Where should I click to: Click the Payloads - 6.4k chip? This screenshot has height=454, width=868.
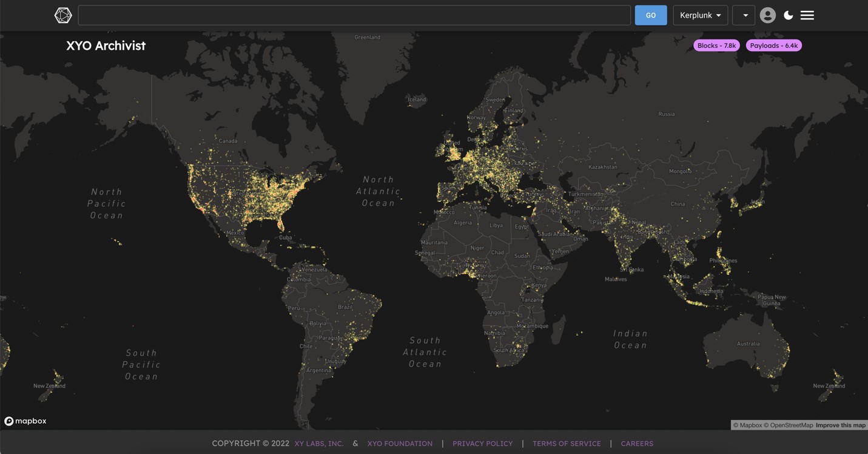(773, 46)
